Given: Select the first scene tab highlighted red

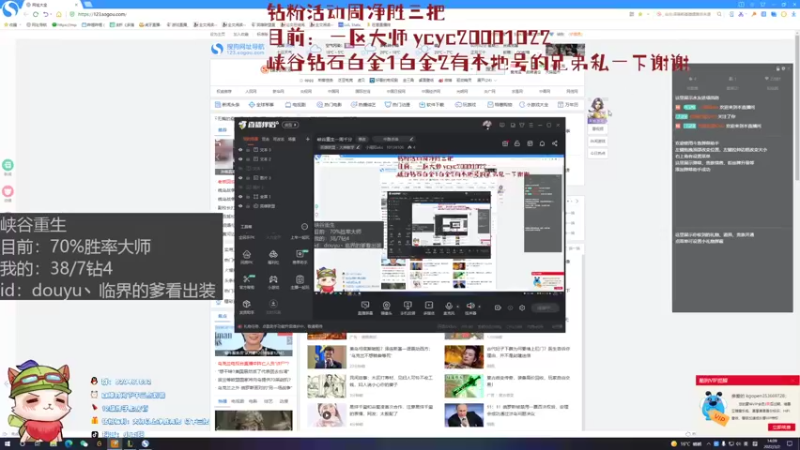Looking at the screenshot, I should [x=250, y=139].
